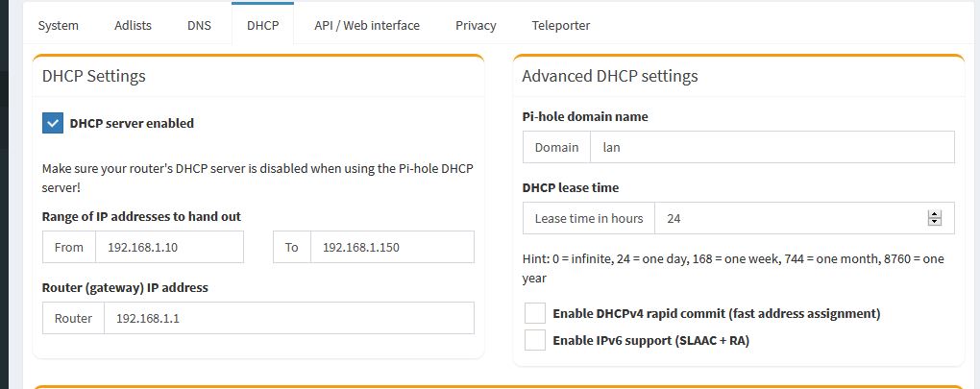980x389 pixels.
Task: Open API / Web interface tab
Action: [x=367, y=26]
